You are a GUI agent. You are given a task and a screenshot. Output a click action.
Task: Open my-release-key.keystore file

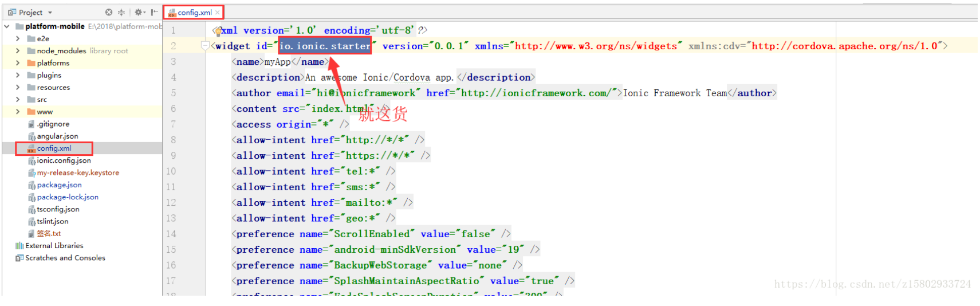pos(78,172)
